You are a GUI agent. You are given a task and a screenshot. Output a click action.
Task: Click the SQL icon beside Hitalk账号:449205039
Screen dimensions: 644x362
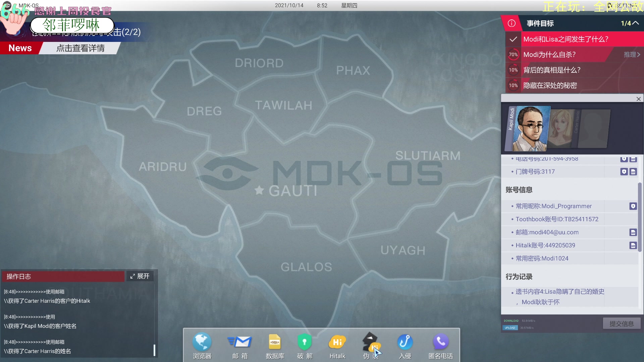[x=633, y=245]
